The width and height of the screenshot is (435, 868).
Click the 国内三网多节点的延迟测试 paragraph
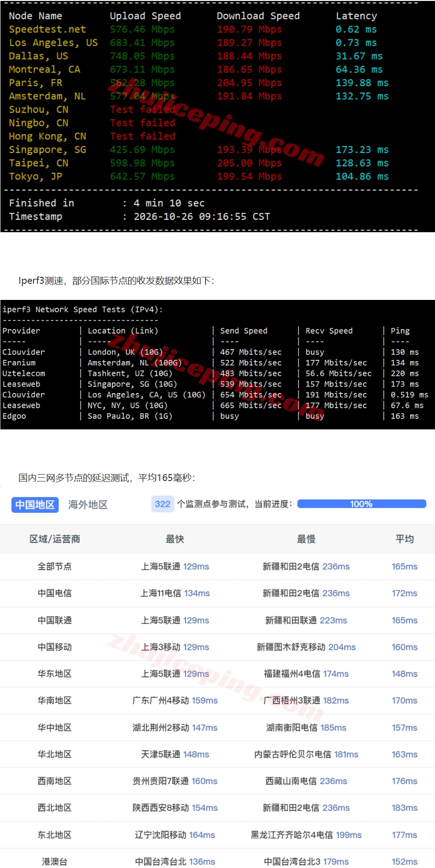click(x=107, y=478)
